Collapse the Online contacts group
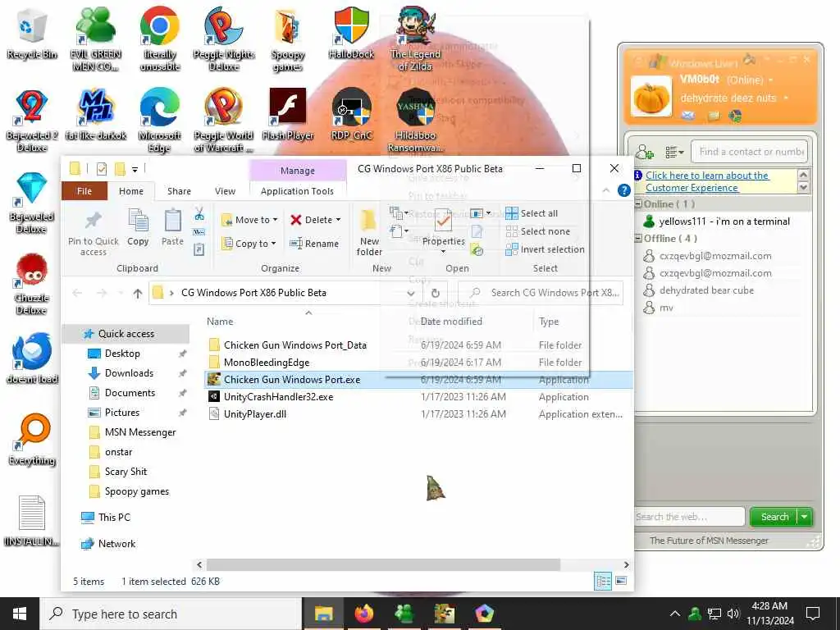 pyautogui.click(x=638, y=204)
